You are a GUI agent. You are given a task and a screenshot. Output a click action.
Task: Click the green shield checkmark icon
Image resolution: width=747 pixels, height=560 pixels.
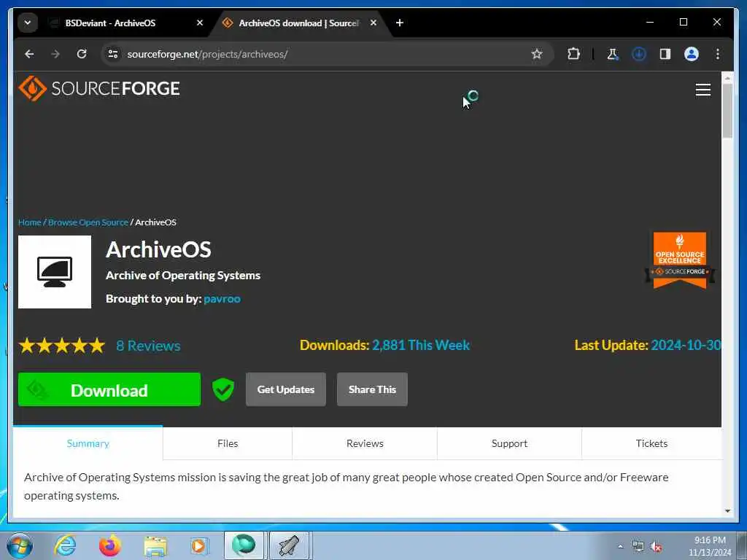pos(223,389)
